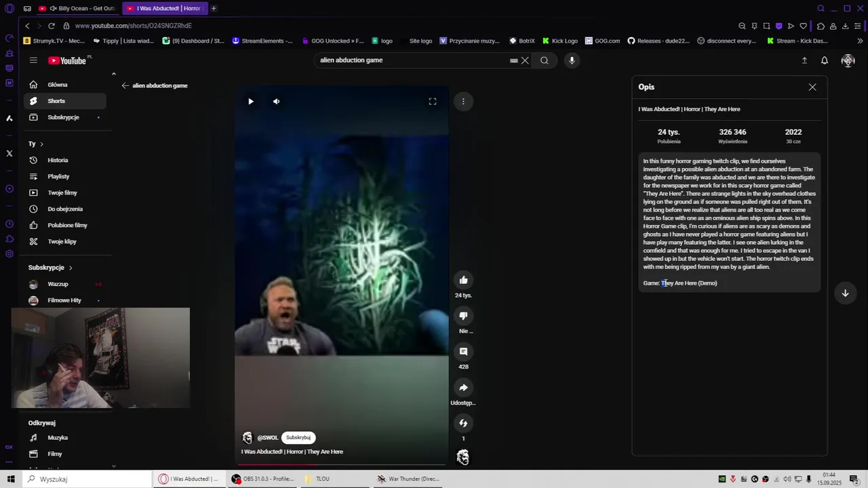
Task: Play the Shorts video
Action: click(251, 102)
